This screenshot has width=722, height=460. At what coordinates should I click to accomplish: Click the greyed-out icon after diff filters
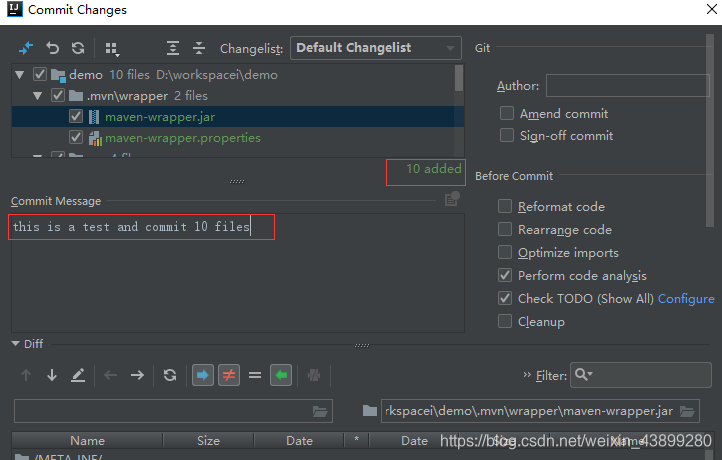[314, 375]
